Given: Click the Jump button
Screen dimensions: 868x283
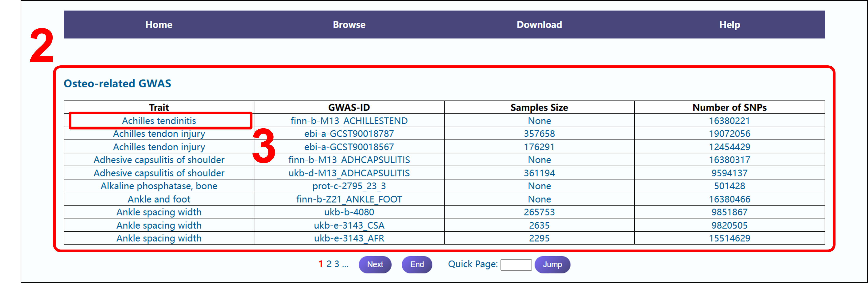Looking at the screenshot, I should click(x=552, y=265).
